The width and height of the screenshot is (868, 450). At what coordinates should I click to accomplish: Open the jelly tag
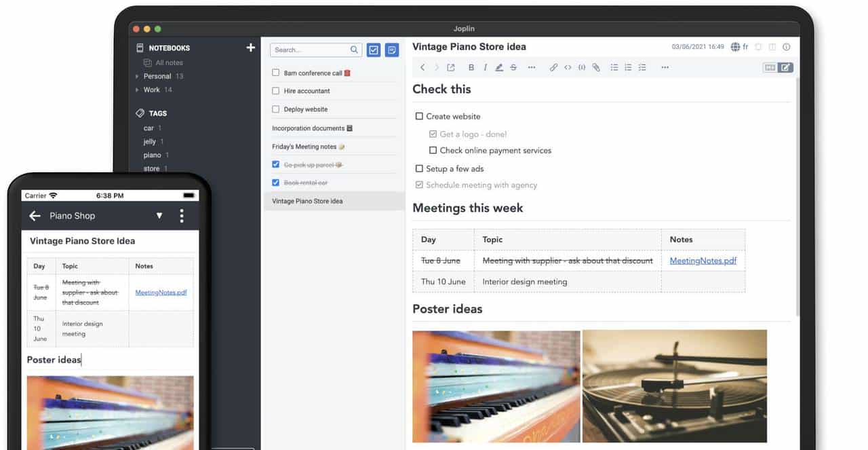click(x=150, y=142)
